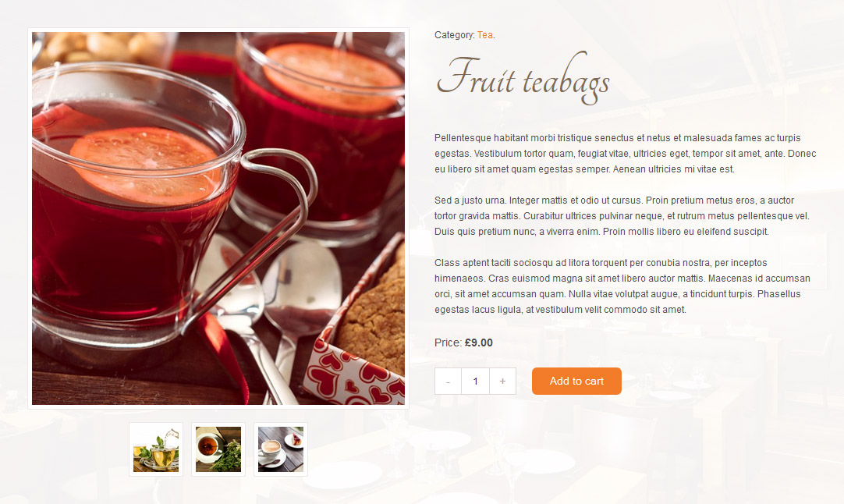Decrease quantity with the minus button
Screen dimensions: 844x504
pos(448,382)
